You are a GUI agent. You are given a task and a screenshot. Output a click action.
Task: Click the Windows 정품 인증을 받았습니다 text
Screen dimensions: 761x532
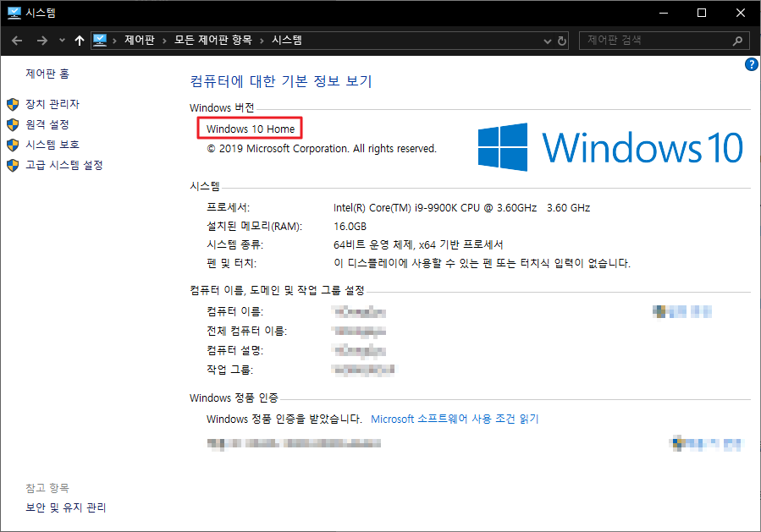284,419
